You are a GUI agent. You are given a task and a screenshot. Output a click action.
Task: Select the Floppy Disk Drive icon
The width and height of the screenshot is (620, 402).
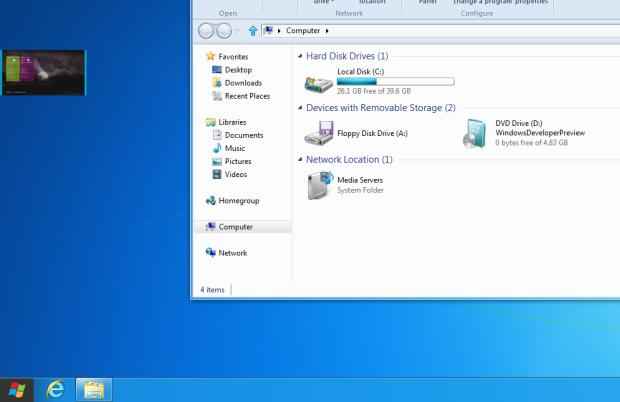[x=319, y=133]
